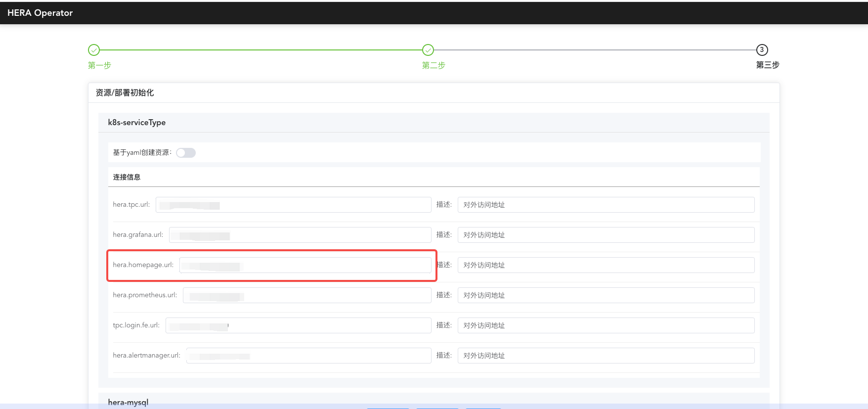Edit description field for hera.homepage.url
This screenshot has width=868, height=409.
click(x=606, y=265)
